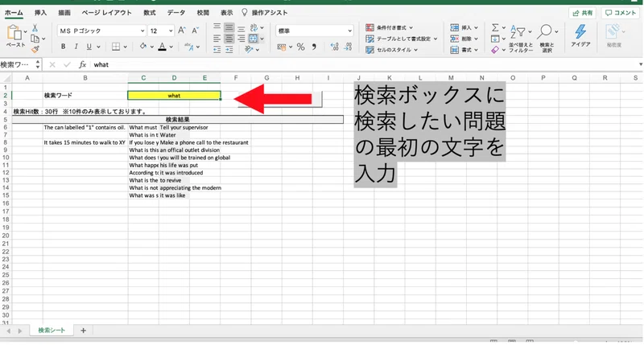
Task: Expand the formula bar with its arrow
Action: click(640, 64)
